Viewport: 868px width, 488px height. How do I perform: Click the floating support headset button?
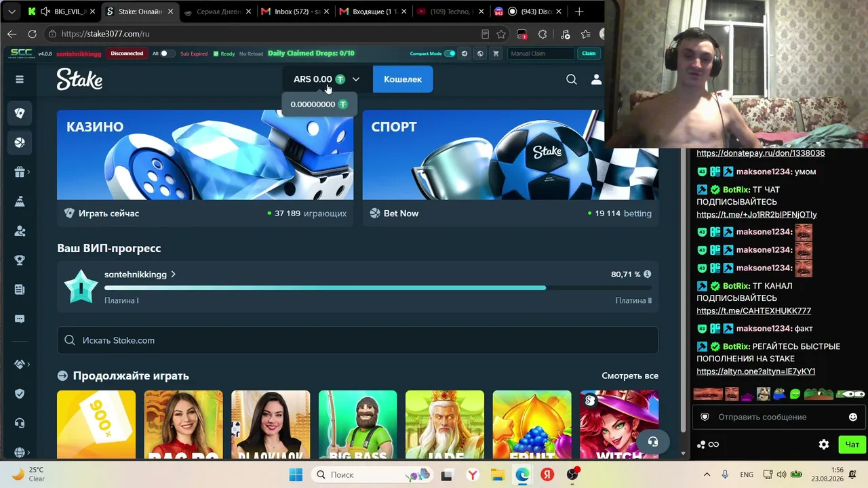[653, 442]
